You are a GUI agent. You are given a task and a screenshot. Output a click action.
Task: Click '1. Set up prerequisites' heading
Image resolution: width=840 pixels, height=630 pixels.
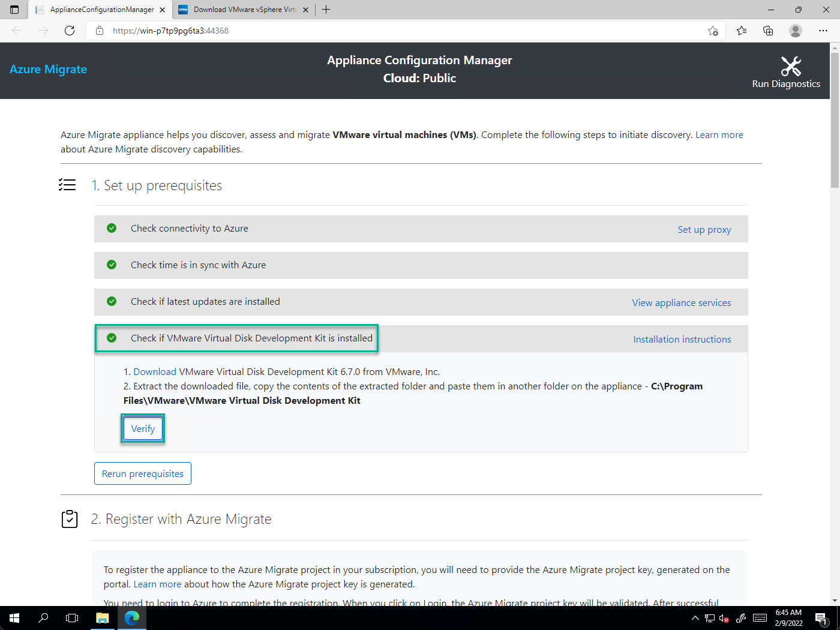[x=157, y=185]
